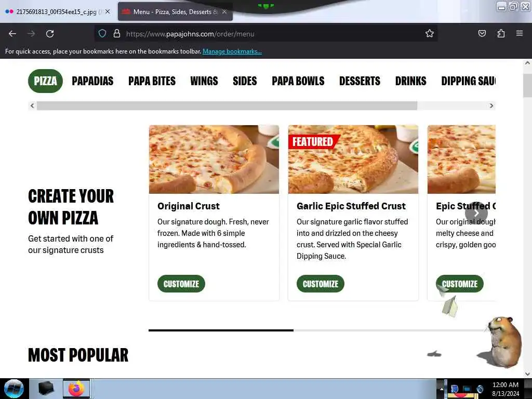Viewport: 532px width, 399px height.
Task: Click the page scrollbar up arrow
Action: 527,63
